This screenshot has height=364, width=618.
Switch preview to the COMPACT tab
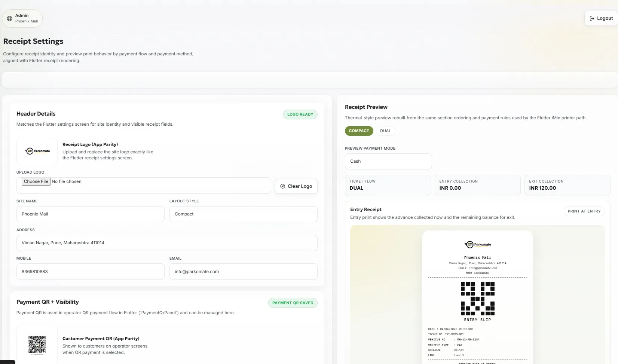pos(359,131)
